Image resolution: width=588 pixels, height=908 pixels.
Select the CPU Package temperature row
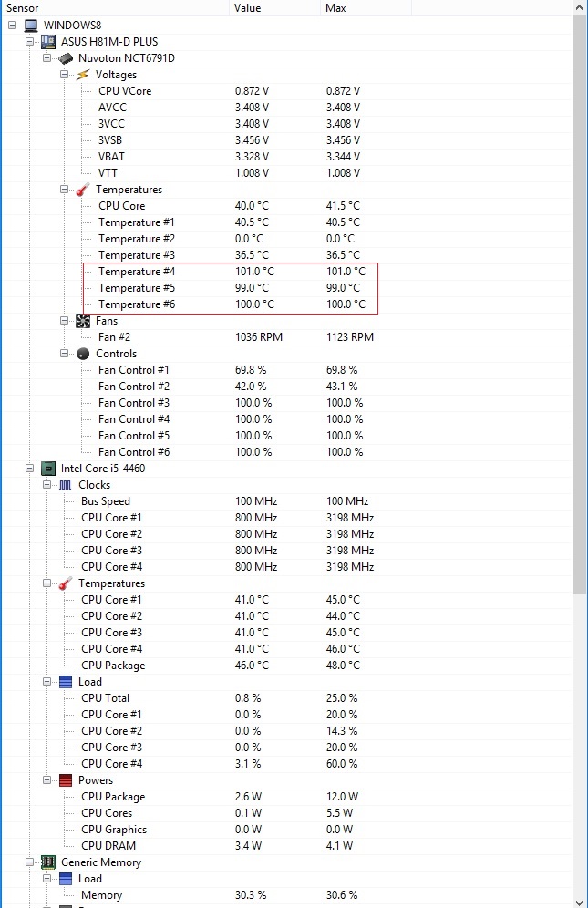(286, 666)
